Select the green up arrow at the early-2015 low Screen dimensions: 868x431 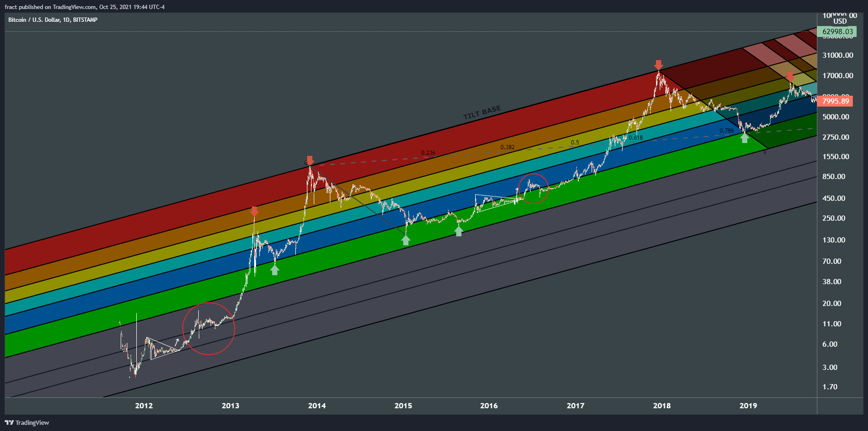[406, 240]
